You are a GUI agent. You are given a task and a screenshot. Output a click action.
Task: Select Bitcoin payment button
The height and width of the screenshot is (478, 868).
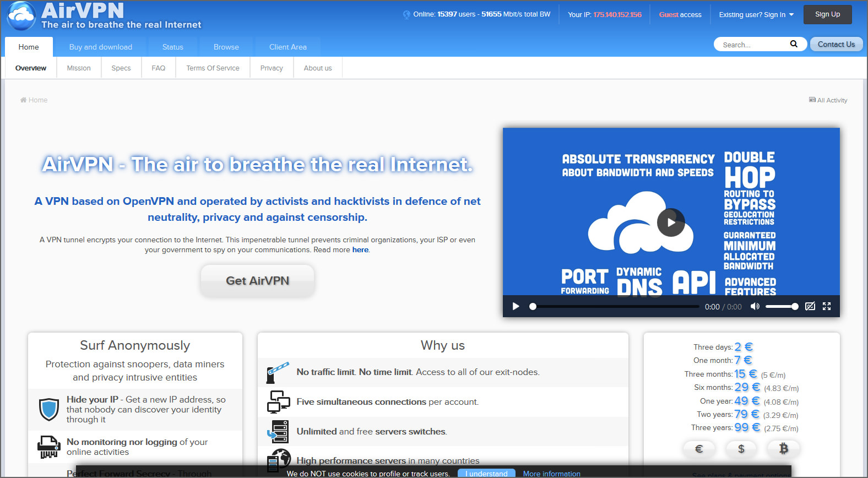[784, 449]
